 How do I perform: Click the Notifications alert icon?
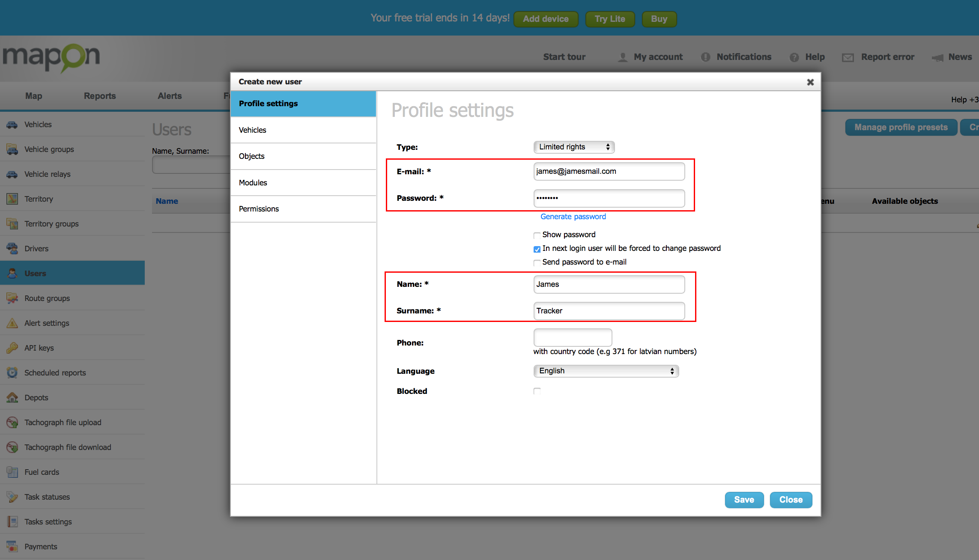coord(705,57)
